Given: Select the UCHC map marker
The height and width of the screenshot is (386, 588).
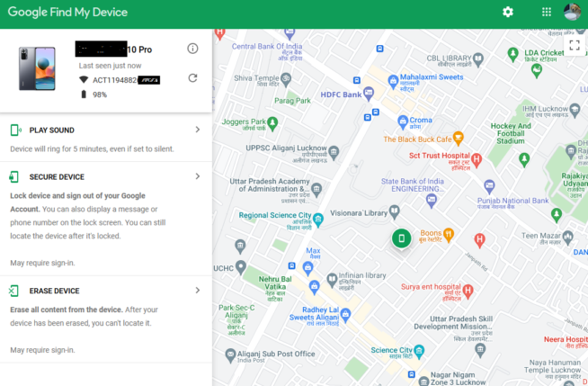Looking at the screenshot, I should coord(240,267).
